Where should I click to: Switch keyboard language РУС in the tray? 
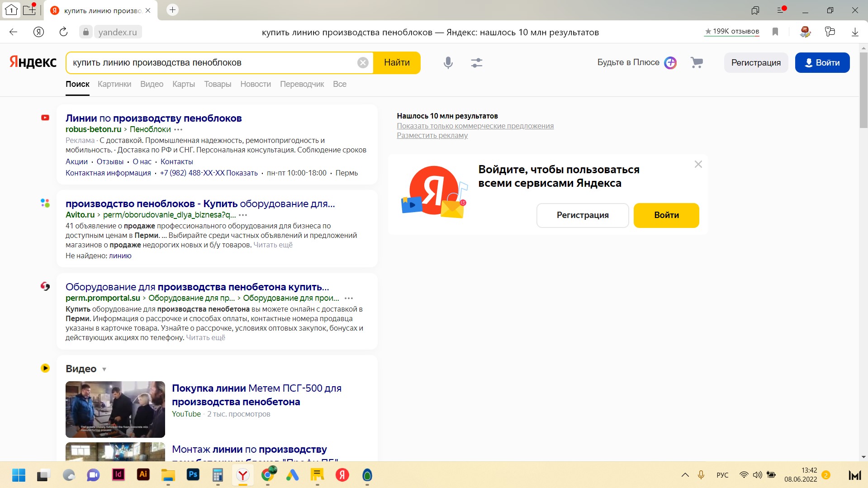pyautogui.click(x=722, y=475)
